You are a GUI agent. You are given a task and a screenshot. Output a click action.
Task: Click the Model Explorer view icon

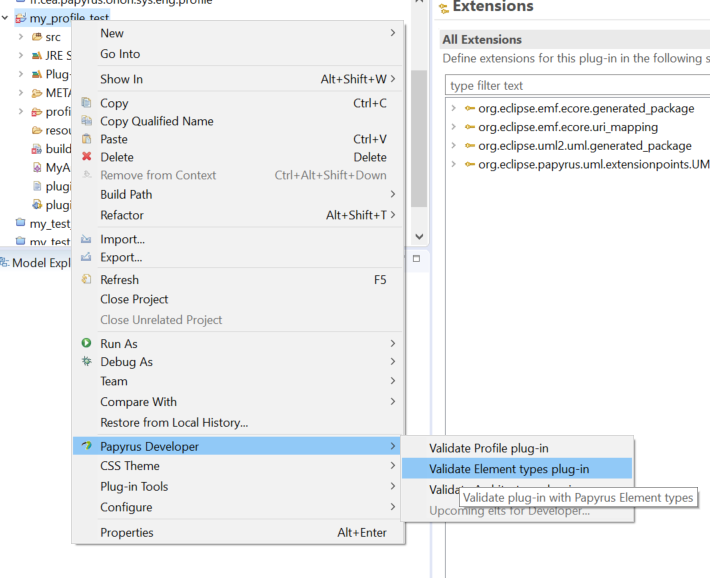pos(5,262)
